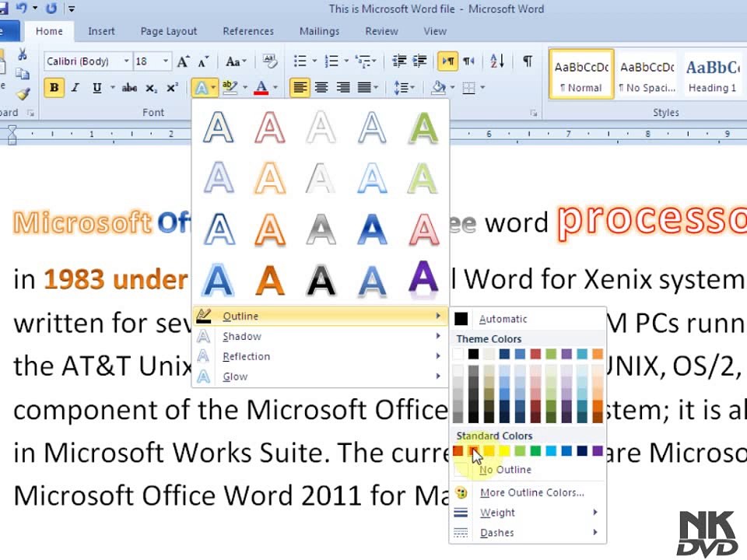Toggle Justify alignment
This screenshot has width=747, height=560.
[x=364, y=88]
